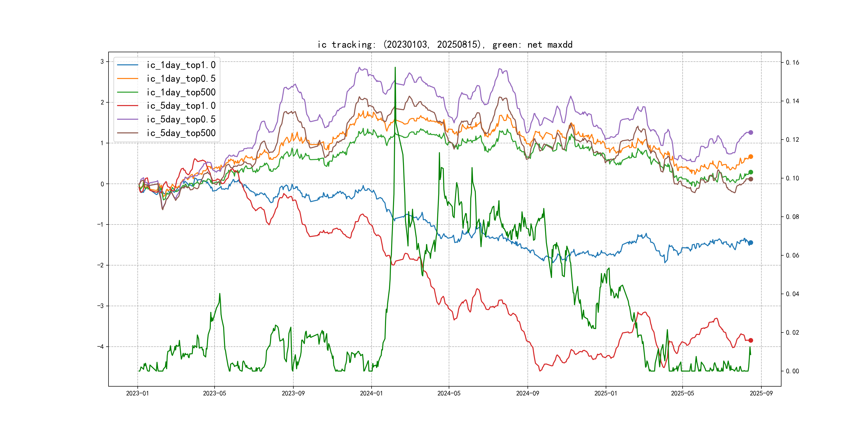Screen dimensions: 868x434
Task: Click the red ic_5day_top1.0 end marker dot
Action: point(750,340)
